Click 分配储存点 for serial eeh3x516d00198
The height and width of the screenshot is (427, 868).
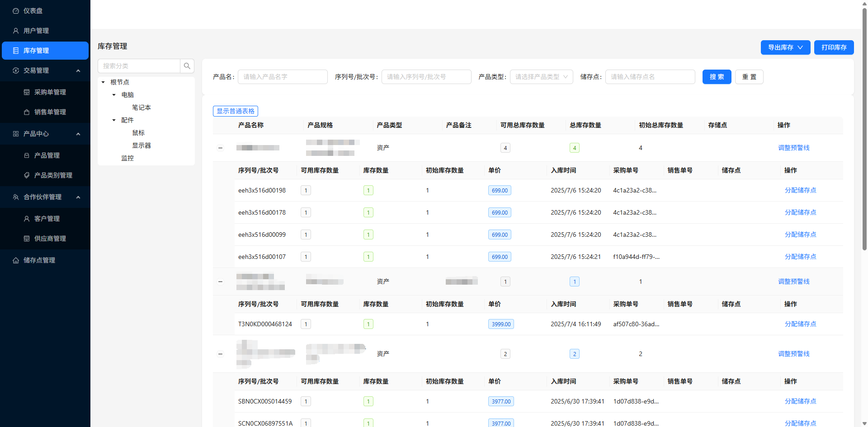click(x=800, y=190)
